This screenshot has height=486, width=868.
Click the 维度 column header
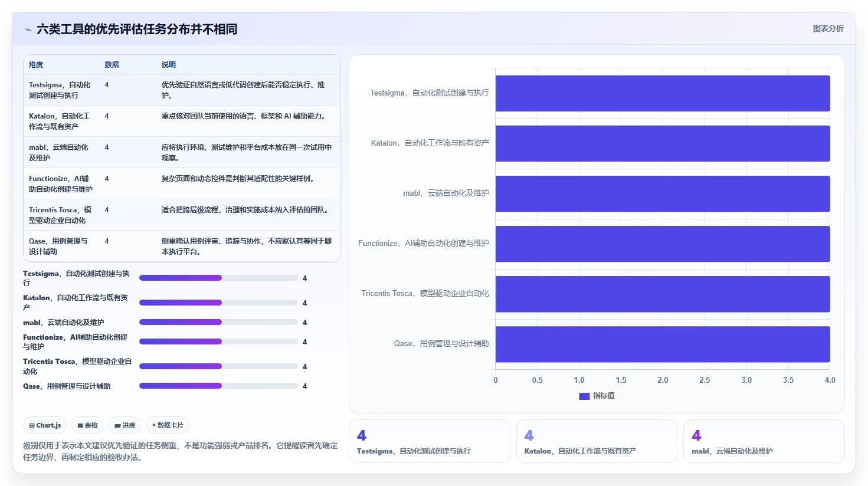tap(36, 65)
